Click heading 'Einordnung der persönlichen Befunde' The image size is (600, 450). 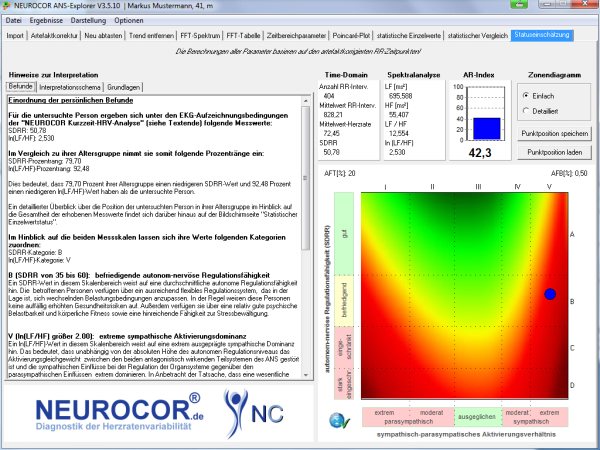pyautogui.click(x=71, y=100)
